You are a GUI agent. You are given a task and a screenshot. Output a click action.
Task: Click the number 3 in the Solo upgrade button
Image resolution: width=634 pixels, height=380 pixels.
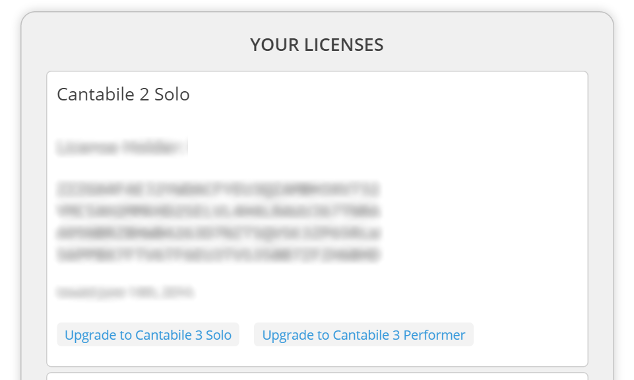pyautogui.click(x=199, y=335)
